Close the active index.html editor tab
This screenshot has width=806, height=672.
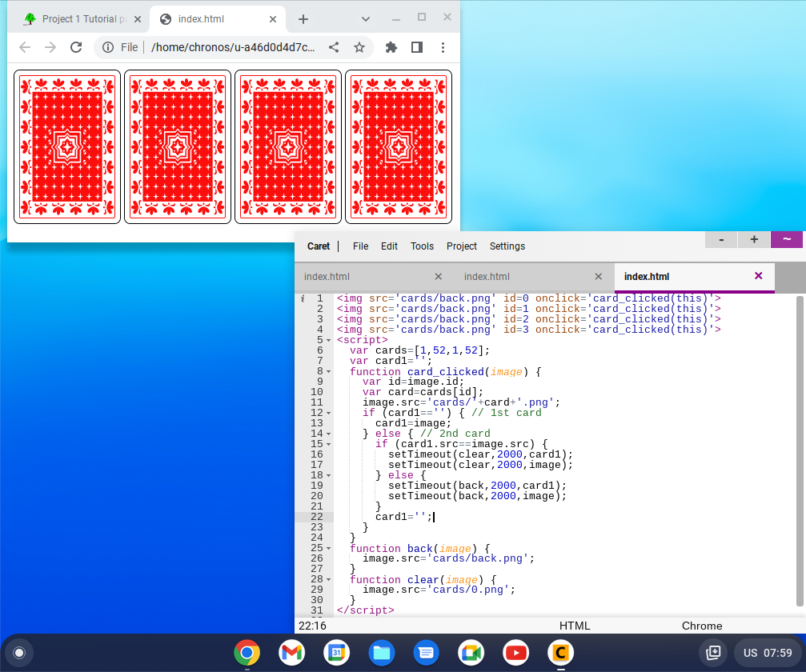(759, 276)
